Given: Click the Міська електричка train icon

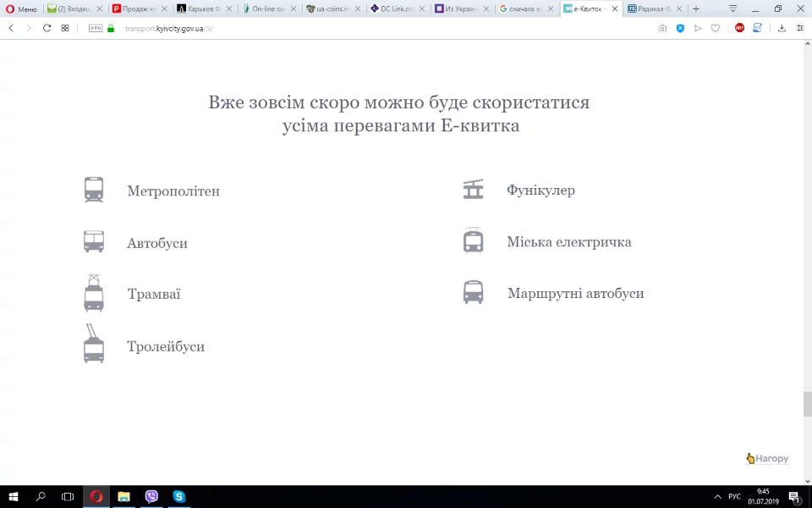Looking at the screenshot, I should point(473,240).
